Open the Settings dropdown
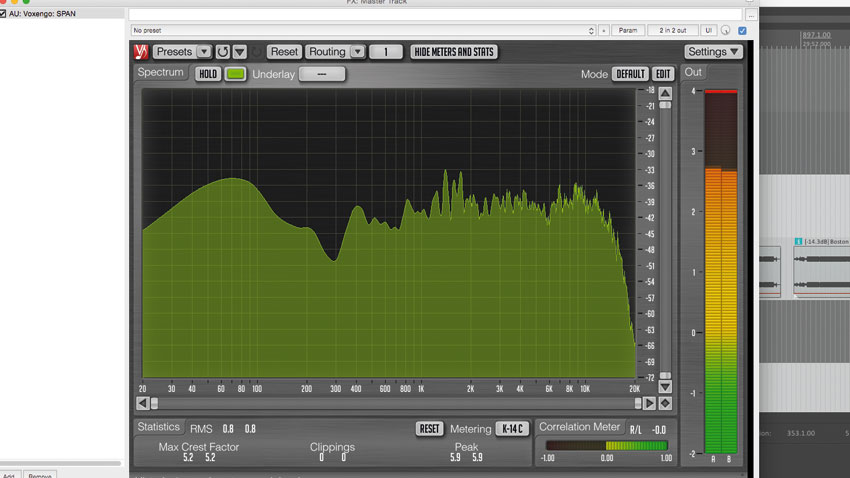The height and width of the screenshot is (478, 850). 713,51
